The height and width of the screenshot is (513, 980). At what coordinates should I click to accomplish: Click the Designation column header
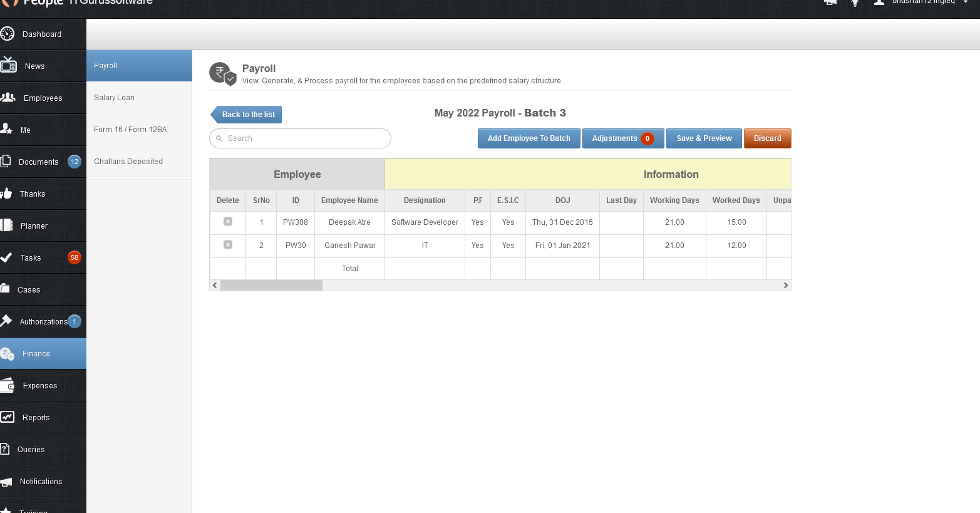[425, 200]
